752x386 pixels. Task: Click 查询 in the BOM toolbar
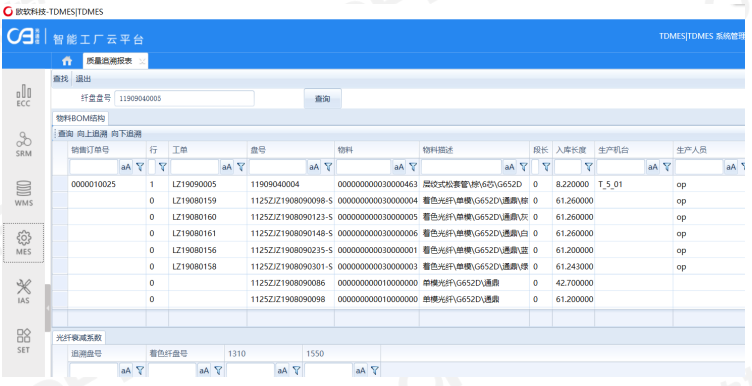tap(66, 134)
